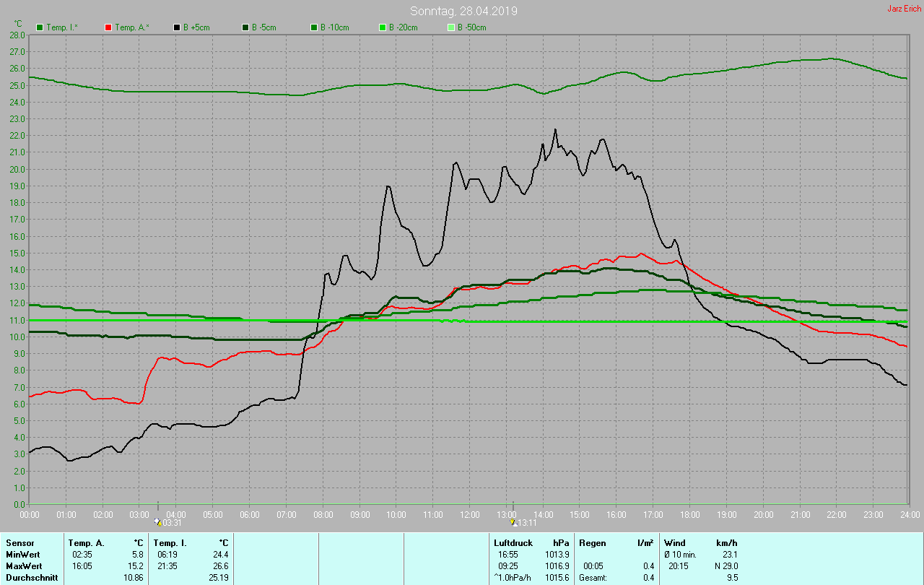924x585 pixels.
Task: Click the Temp. A. maximum value '15.2'
Action: (135, 566)
